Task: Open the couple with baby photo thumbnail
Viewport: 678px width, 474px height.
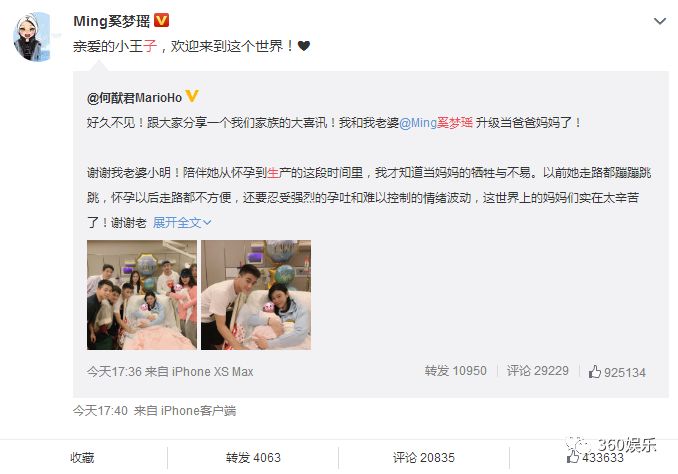Action: [256, 295]
